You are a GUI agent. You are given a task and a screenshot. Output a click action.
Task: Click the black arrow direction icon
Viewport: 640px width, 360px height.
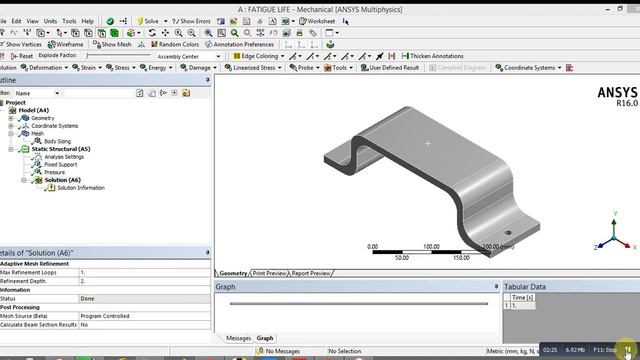(380, 56)
